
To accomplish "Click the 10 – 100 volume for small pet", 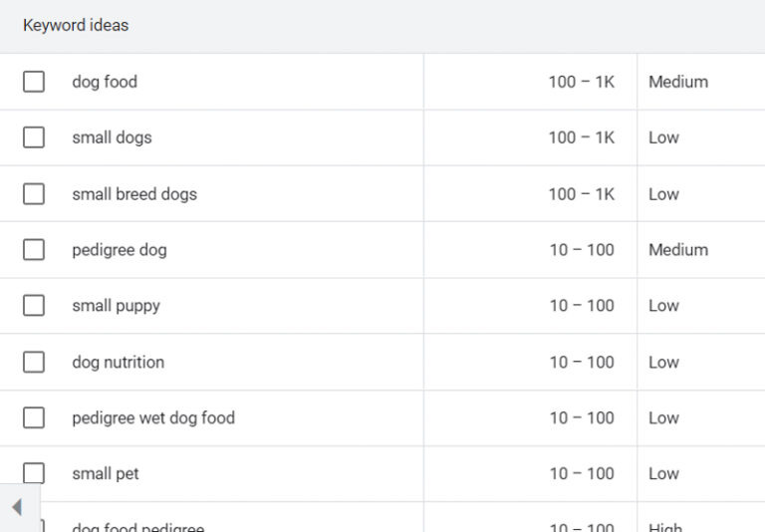I will pyautogui.click(x=582, y=474).
